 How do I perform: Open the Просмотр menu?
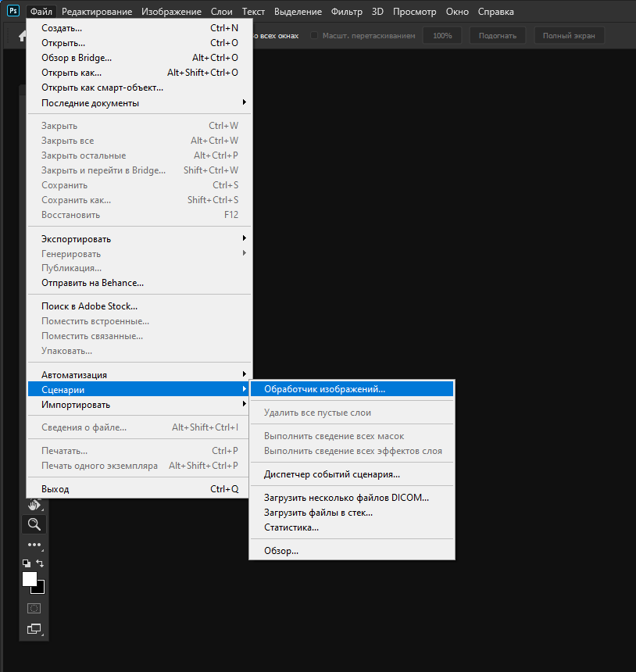[414, 12]
